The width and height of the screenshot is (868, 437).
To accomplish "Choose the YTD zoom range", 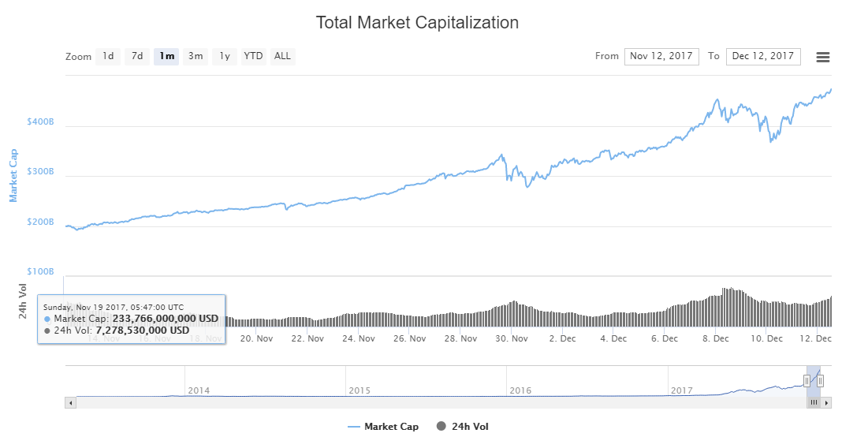I will point(253,56).
